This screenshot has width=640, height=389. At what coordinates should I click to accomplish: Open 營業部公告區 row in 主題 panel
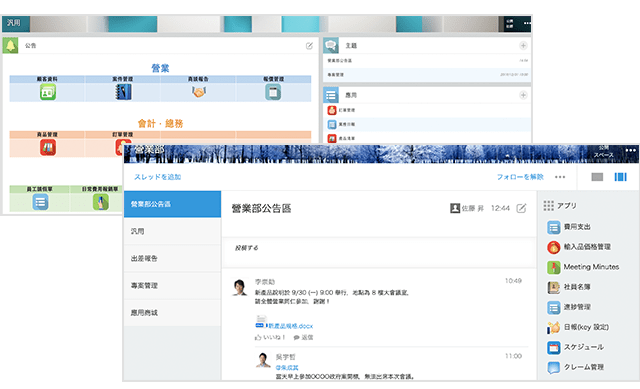(x=427, y=60)
